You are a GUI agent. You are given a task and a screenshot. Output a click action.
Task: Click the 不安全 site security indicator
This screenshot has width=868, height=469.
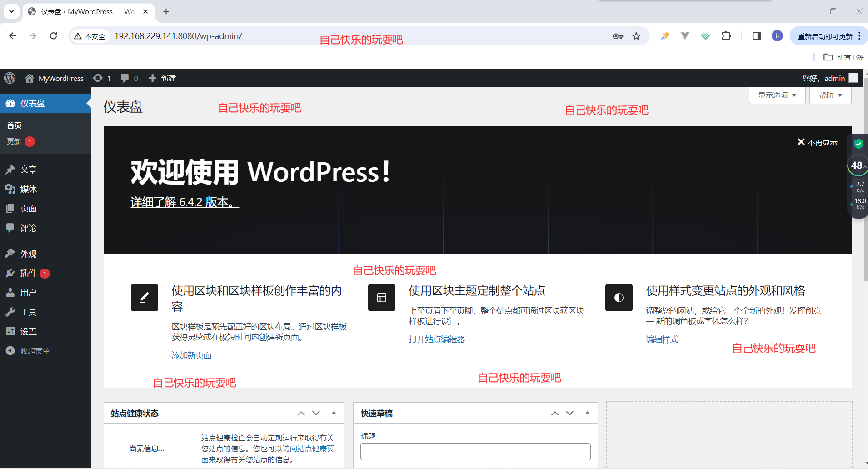90,36
